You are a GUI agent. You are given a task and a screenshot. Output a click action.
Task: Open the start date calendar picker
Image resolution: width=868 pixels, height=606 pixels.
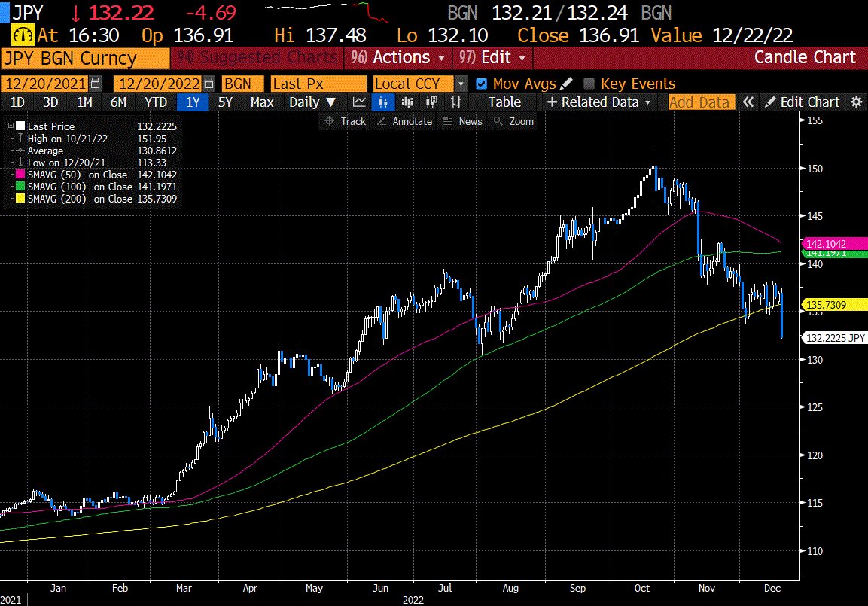(95, 84)
